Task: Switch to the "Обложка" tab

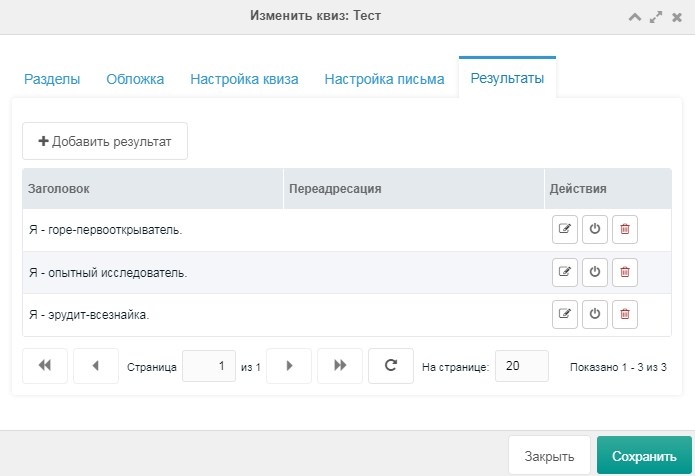Action: (x=135, y=79)
